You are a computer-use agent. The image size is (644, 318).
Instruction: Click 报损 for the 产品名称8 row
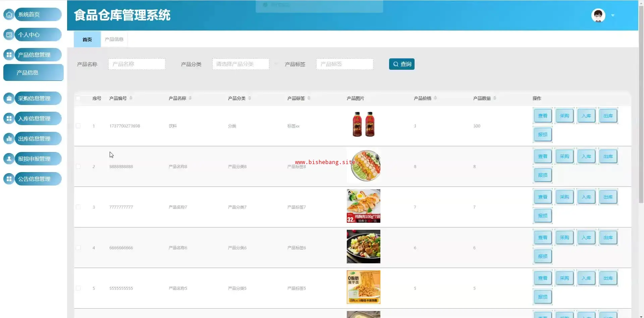[x=543, y=175]
